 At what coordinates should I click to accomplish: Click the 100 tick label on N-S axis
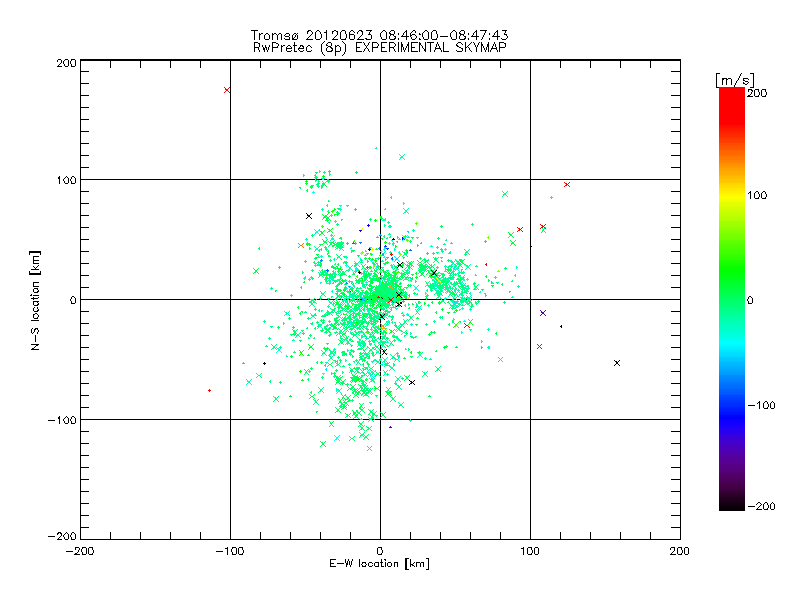click(x=66, y=180)
